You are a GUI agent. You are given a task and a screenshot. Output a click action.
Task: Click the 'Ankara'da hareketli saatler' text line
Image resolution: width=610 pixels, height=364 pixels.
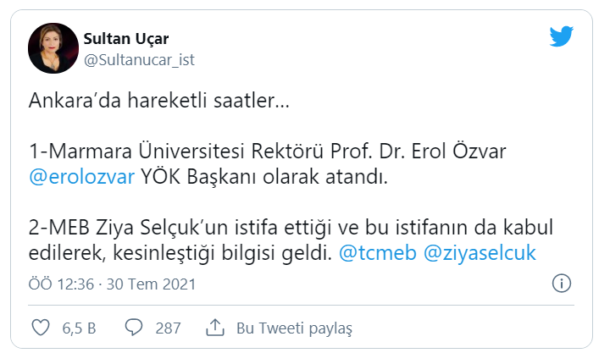[159, 101]
